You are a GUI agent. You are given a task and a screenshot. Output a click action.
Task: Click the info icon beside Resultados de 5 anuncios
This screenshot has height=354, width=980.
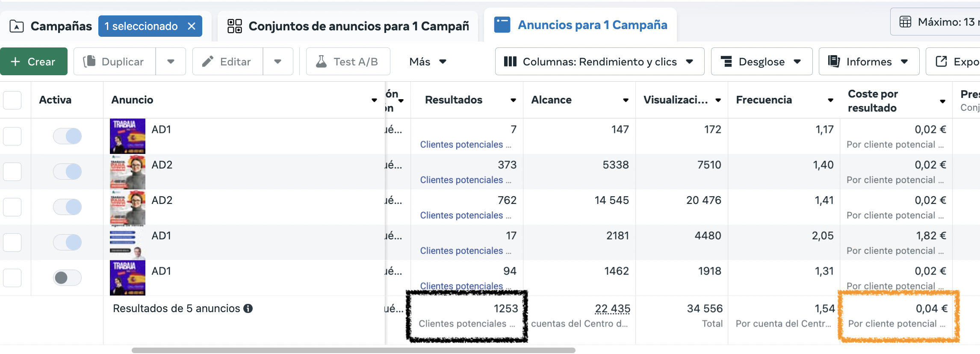click(x=248, y=308)
